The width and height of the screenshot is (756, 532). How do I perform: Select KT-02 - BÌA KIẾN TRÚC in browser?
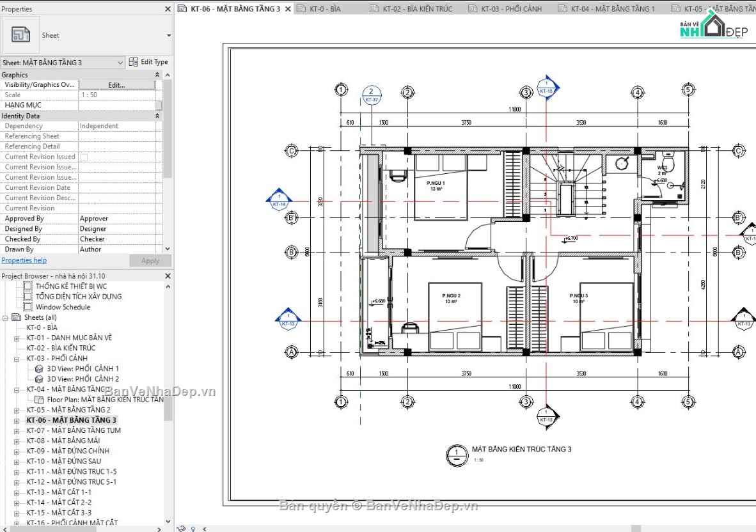[x=61, y=348]
